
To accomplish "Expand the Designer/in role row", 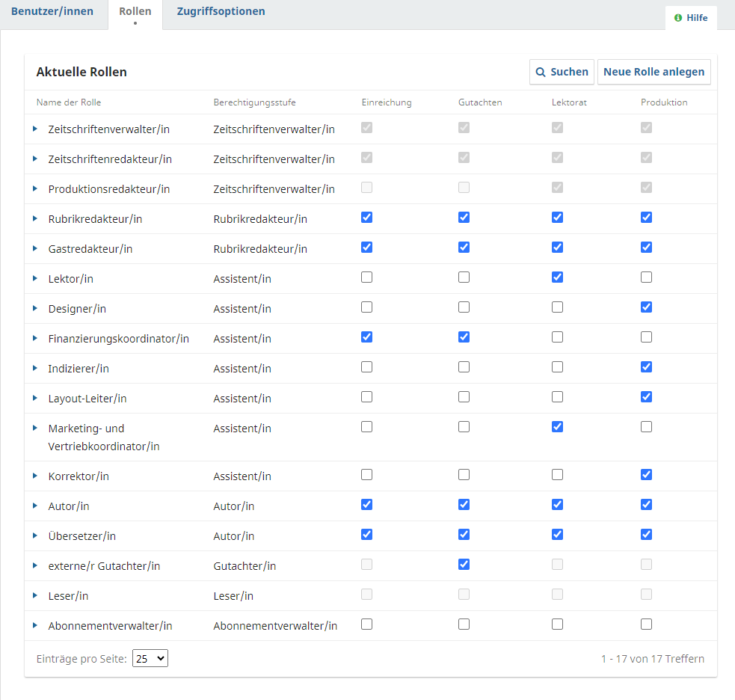I will click(x=35, y=308).
